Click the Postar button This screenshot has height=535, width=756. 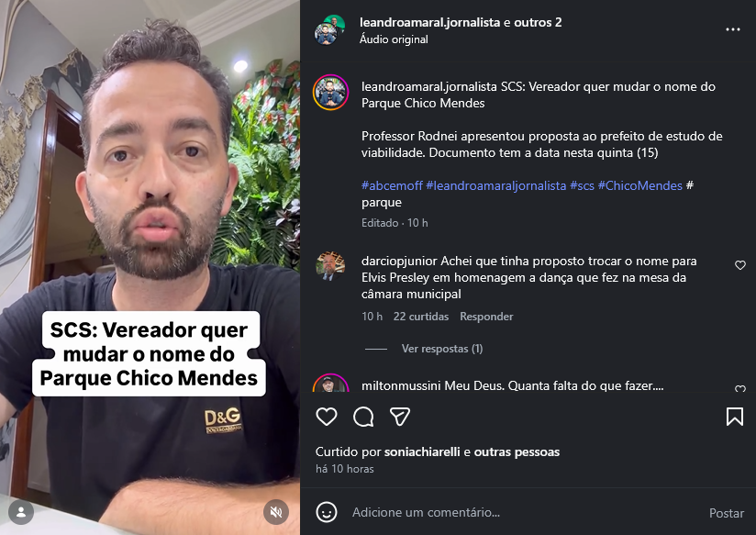click(x=726, y=513)
